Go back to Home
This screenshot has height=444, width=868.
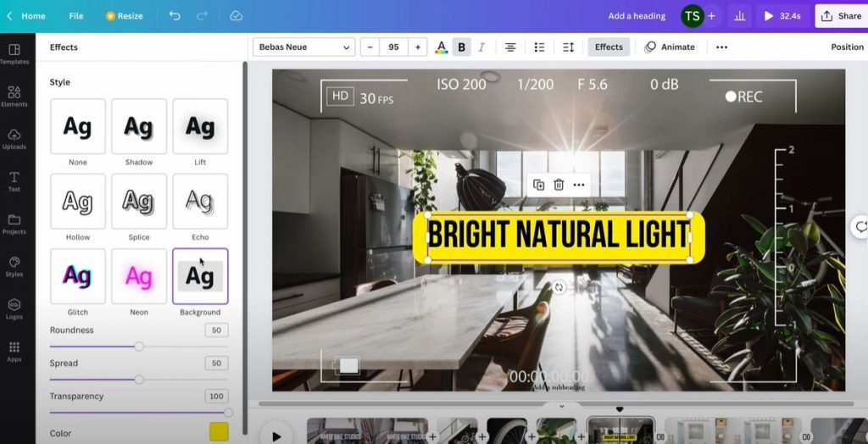[x=26, y=16]
